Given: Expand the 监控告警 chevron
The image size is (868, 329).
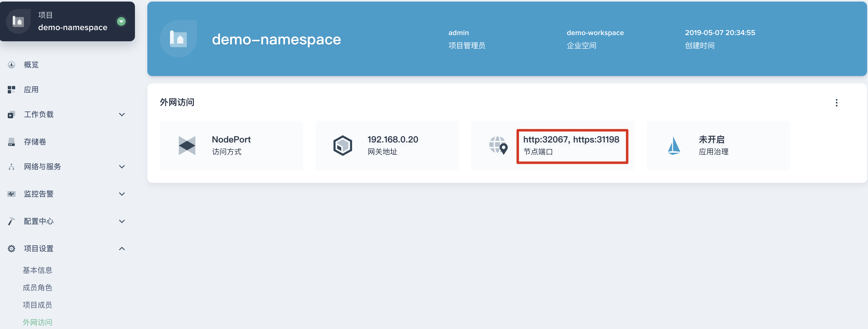Looking at the screenshot, I should (x=122, y=194).
